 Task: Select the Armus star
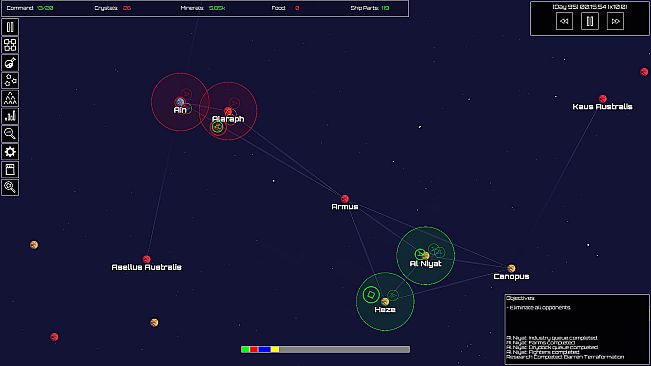tap(345, 199)
